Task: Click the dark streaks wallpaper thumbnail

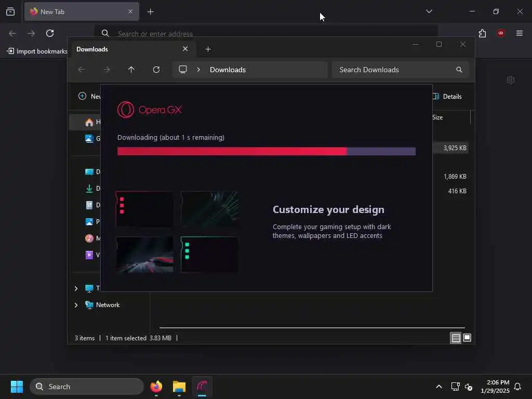Action: (209, 209)
